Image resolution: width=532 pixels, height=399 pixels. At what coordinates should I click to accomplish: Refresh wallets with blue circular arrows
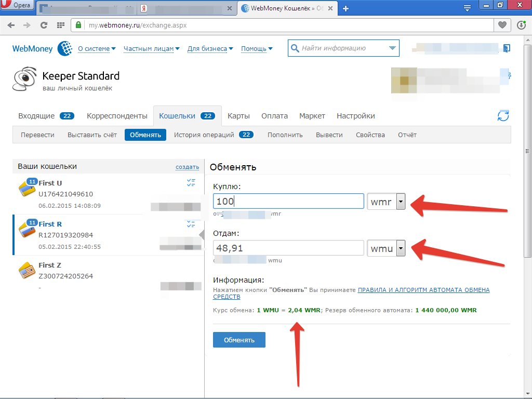tap(503, 116)
